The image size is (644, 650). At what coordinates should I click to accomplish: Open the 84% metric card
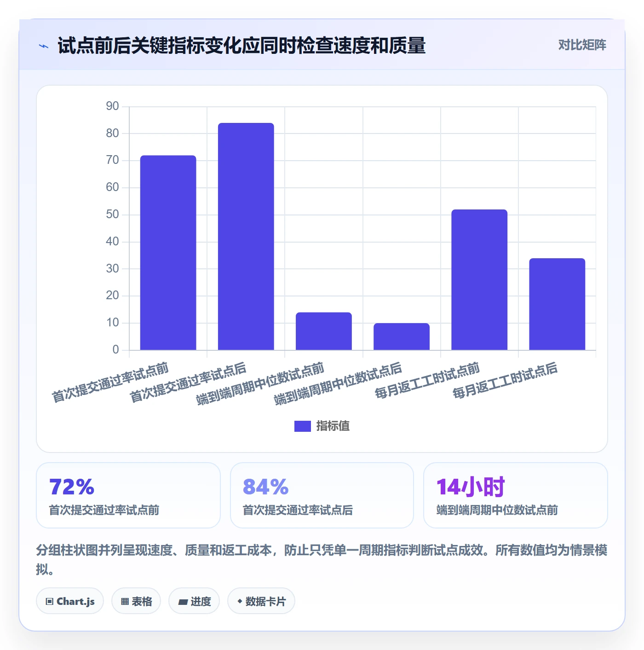click(322, 495)
